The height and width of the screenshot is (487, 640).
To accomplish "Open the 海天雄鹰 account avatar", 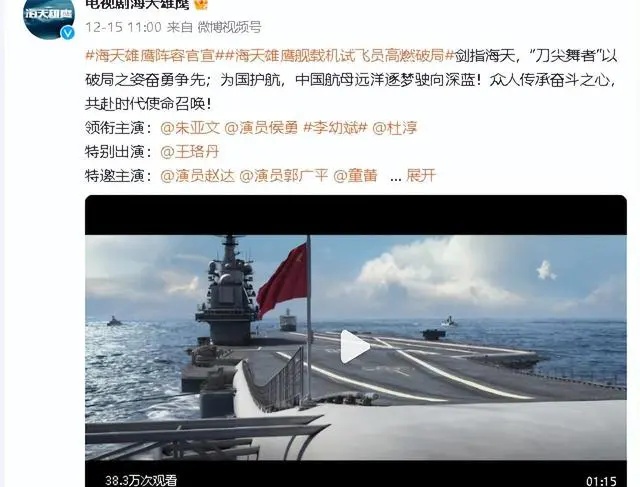I will (x=49, y=17).
